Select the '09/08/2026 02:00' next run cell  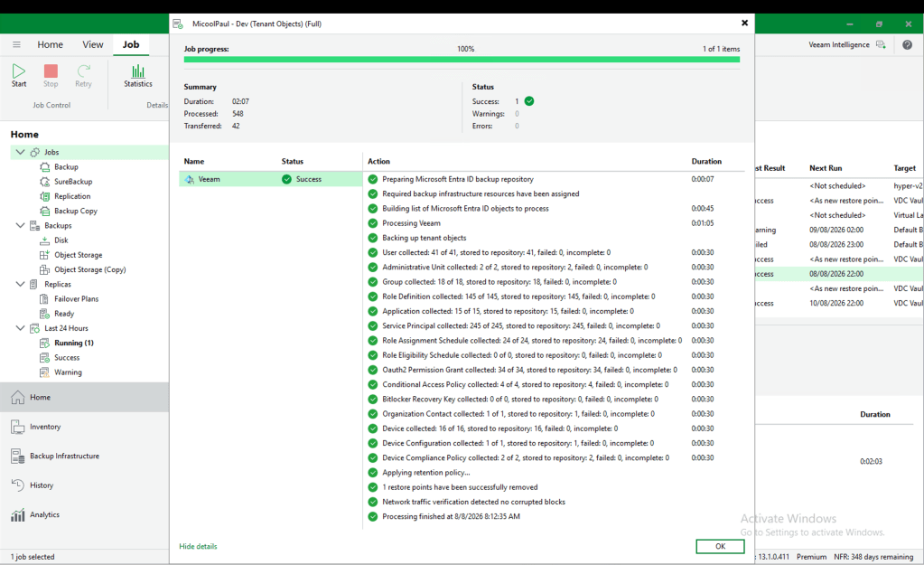pyautogui.click(x=836, y=230)
